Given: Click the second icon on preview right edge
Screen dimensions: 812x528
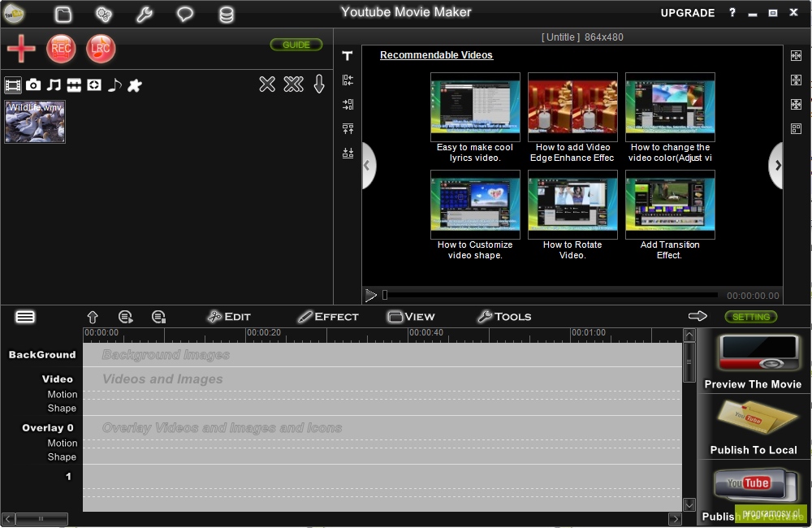Looking at the screenshot, I should [x=797, y=80].
